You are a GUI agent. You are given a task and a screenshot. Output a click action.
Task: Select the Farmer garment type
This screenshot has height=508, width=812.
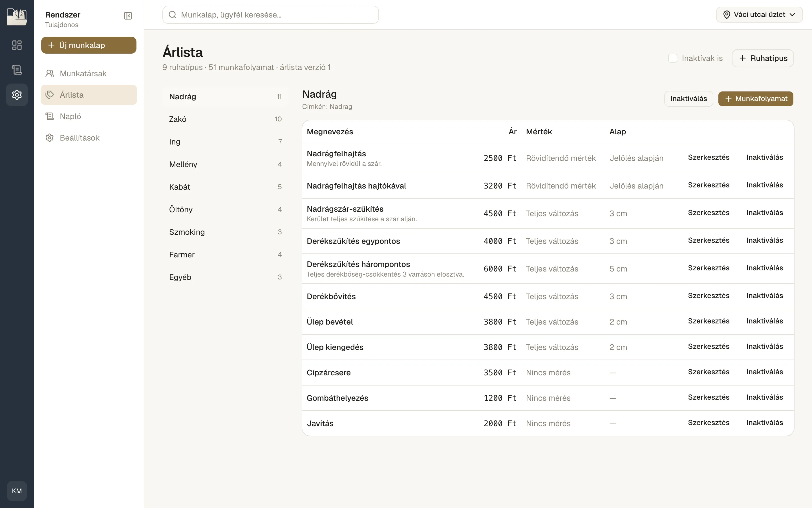pos(226,255)
